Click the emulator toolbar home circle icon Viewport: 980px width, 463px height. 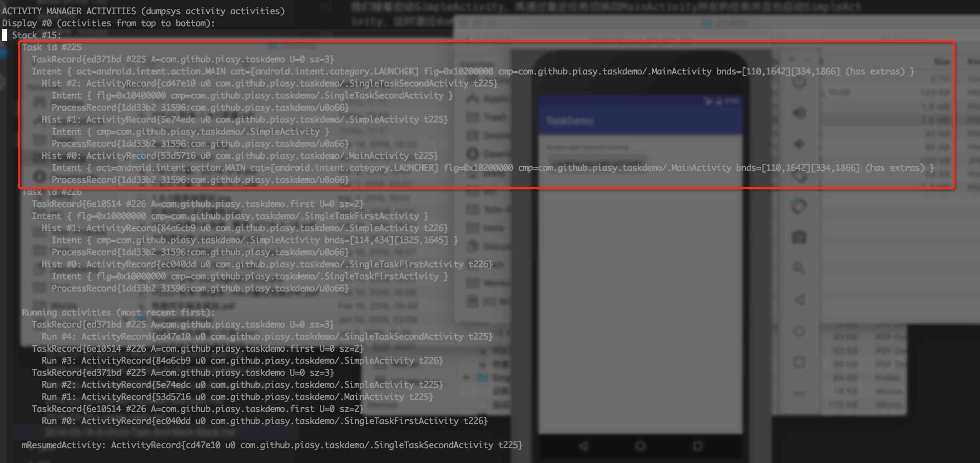point(799,331)
